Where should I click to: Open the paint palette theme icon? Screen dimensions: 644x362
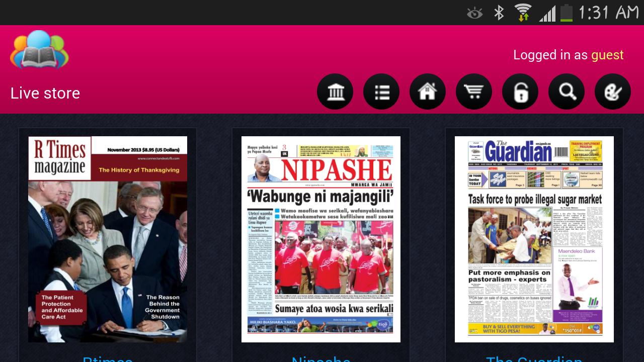[613, 92]
